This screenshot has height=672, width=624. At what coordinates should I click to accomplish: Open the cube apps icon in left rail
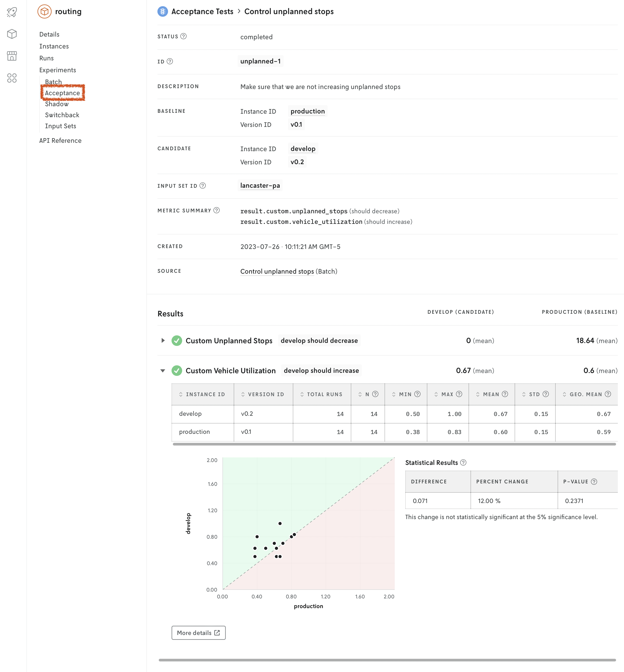12,34
